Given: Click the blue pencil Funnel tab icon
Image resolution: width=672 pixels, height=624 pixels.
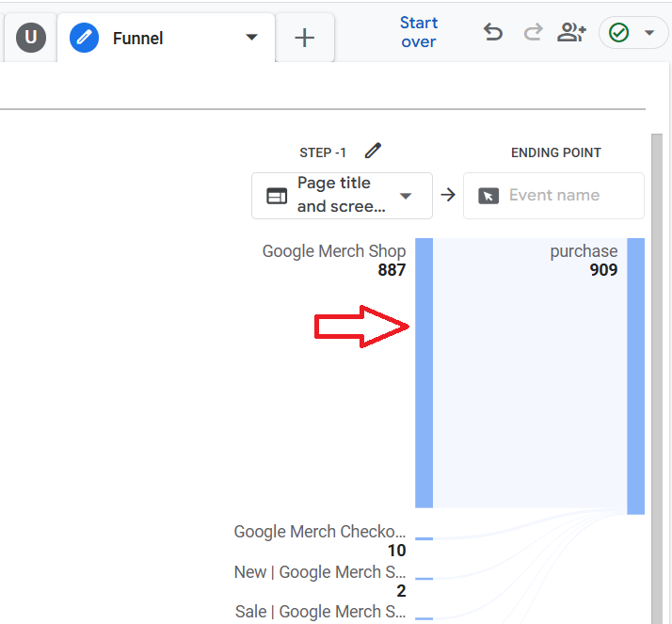Looking at the screenshot, I should coord(84,38).
